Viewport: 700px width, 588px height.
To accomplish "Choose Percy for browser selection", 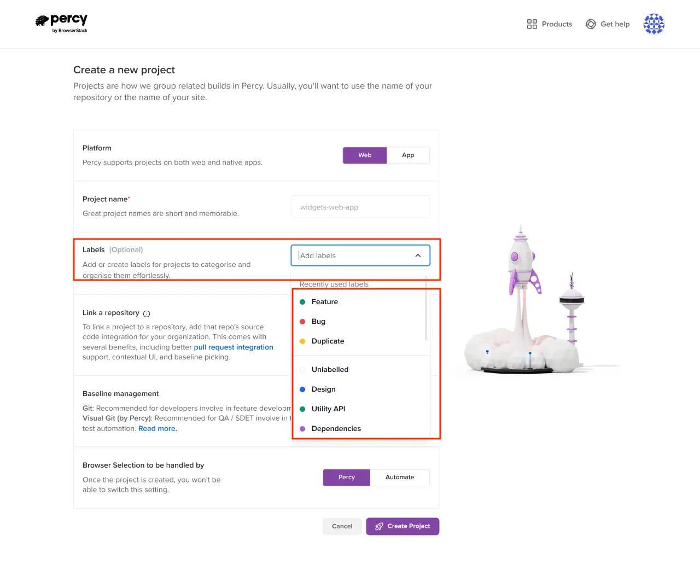I will pos(347,478).
